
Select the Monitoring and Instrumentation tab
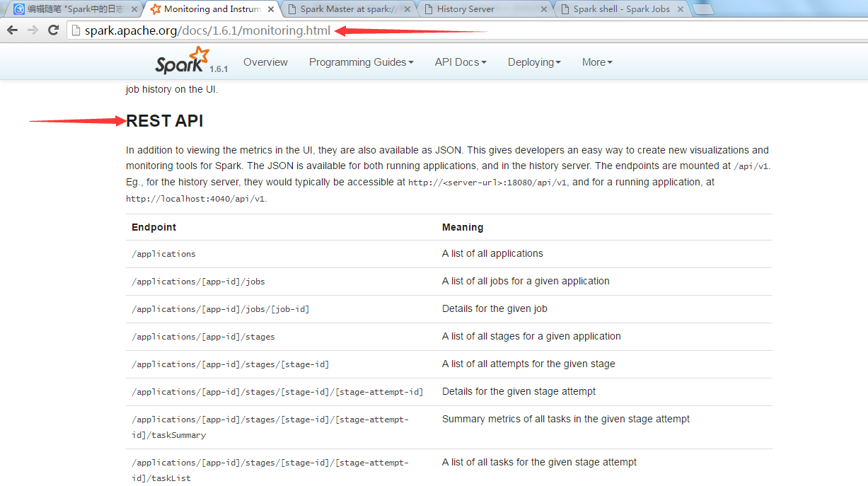click(x=211, y=9)
